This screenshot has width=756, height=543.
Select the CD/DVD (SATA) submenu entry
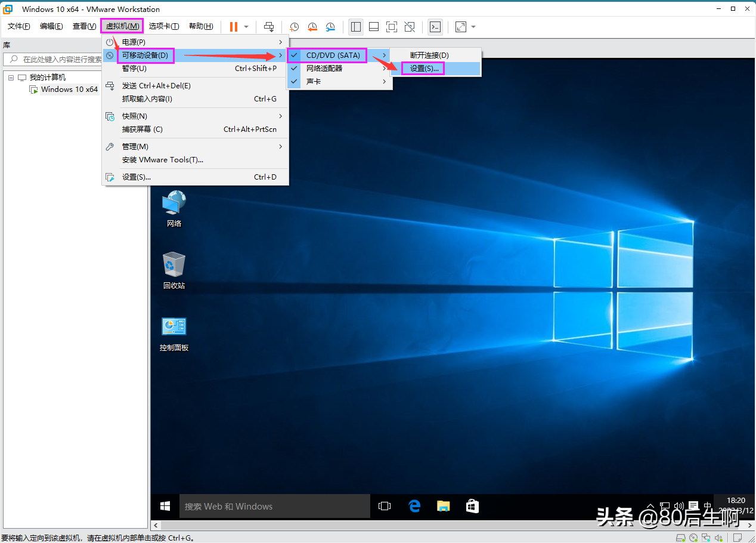tap(339, 55)
